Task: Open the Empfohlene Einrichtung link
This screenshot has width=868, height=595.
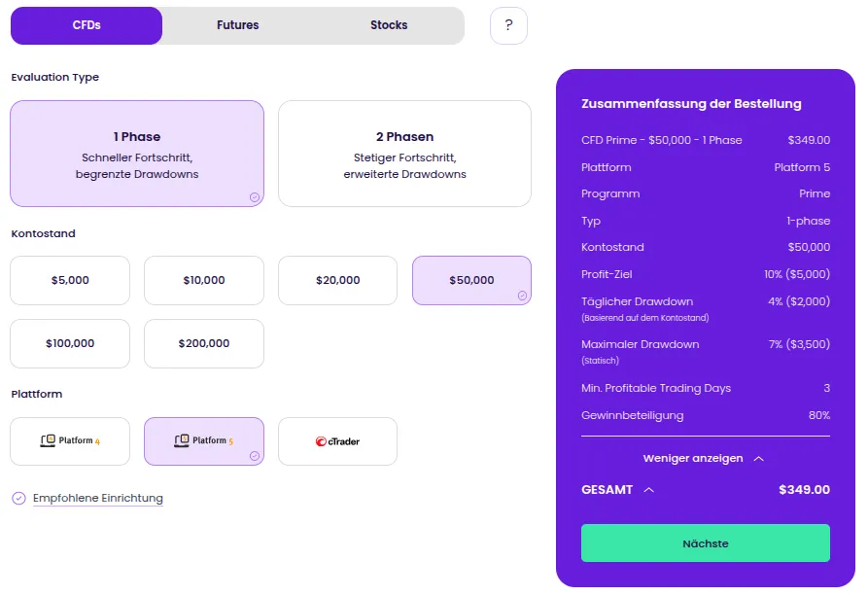Action: click(100, 497)
